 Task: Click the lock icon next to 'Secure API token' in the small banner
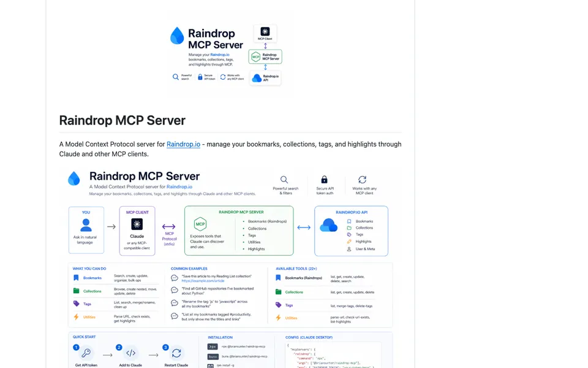point(200,77)
